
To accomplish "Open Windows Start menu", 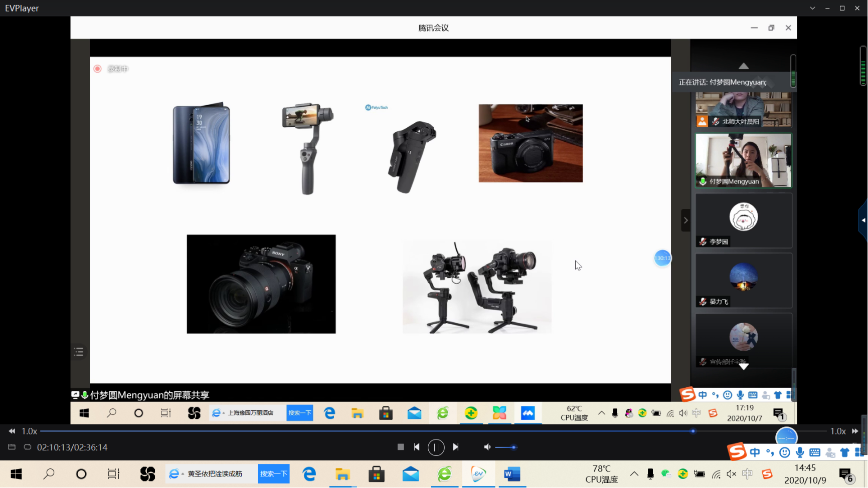I will pos(16,474).
